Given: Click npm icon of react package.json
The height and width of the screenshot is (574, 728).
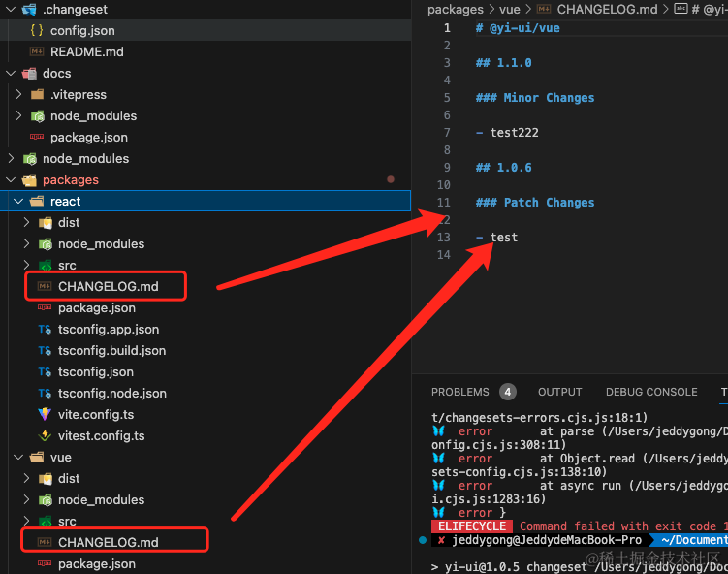Looking at the screenshot, I should click(x=45, y=307).
